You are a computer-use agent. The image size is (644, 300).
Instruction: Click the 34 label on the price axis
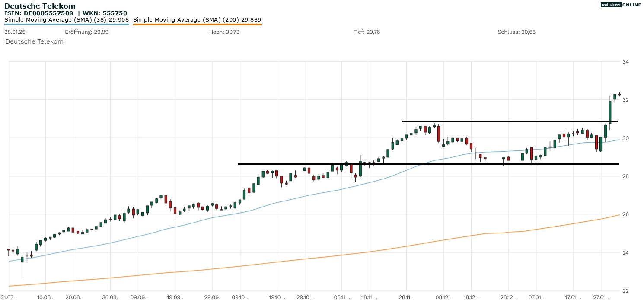pyautogui.click(x=625, y=62)
